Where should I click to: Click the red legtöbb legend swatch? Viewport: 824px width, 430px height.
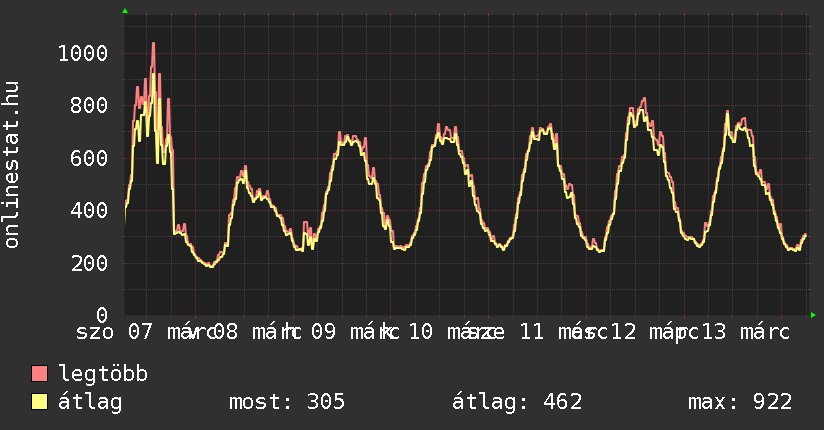tap(40, 374)
